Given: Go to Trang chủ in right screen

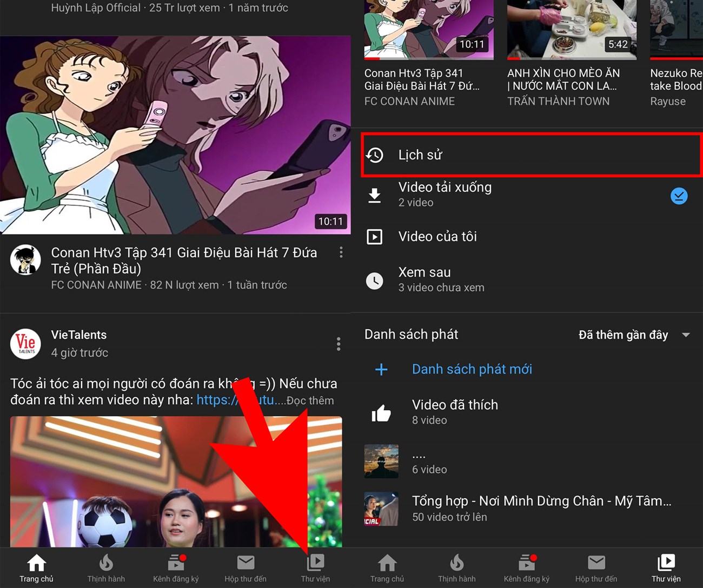Looking at the screenshot, I should [387, 569].
